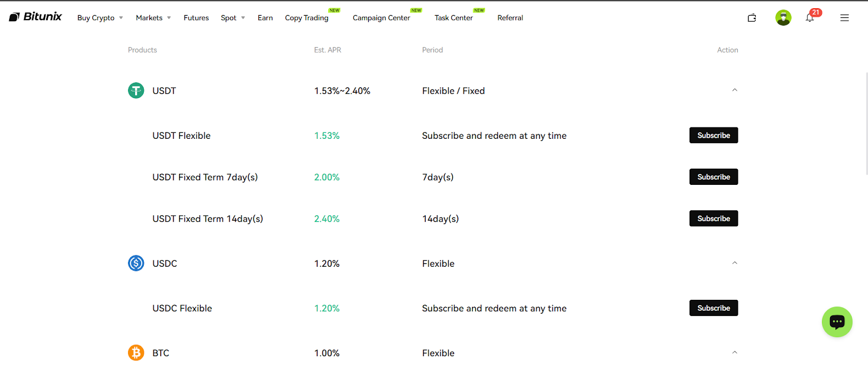
Task: Open the hamburger menu icon
Action: [845, 18]
